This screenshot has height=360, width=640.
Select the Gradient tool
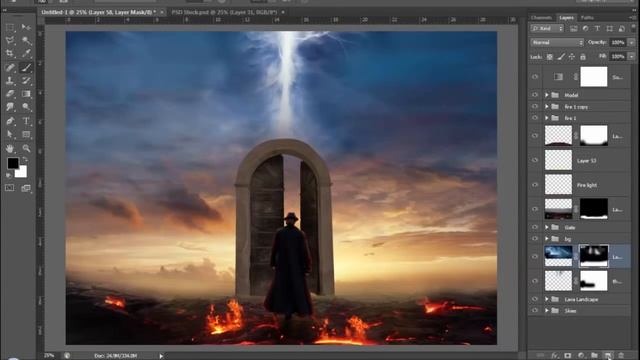point(26,94)
